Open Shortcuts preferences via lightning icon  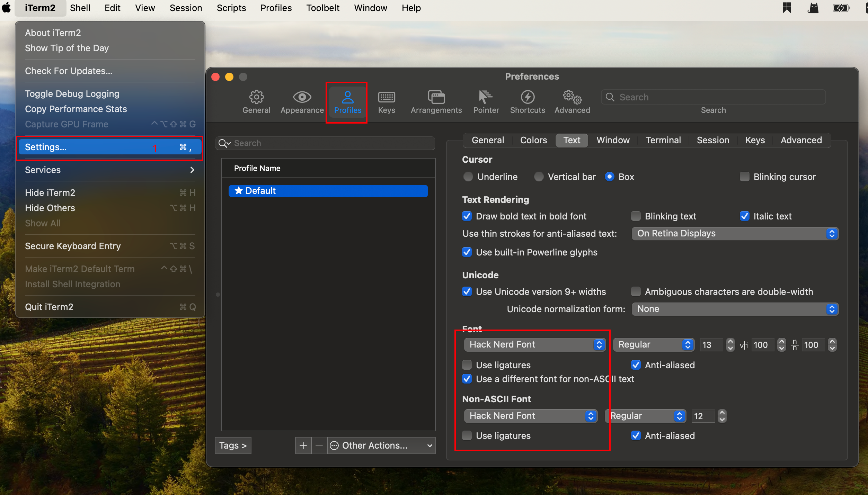(528, 102)
